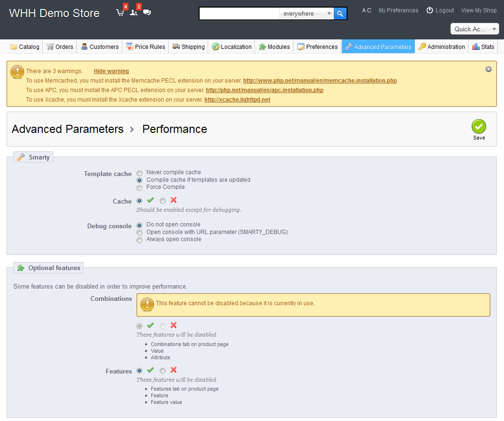Screen dimensions: 504x421
Task: Click the shopping cart orders icon
Action: (120, 13)
